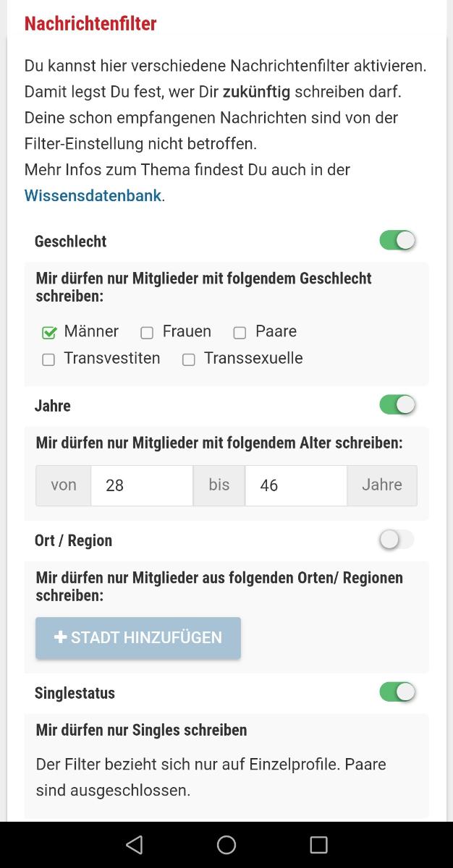Check the Frauen checkbox
The image size is (453, 868).
tap(147, 333)
